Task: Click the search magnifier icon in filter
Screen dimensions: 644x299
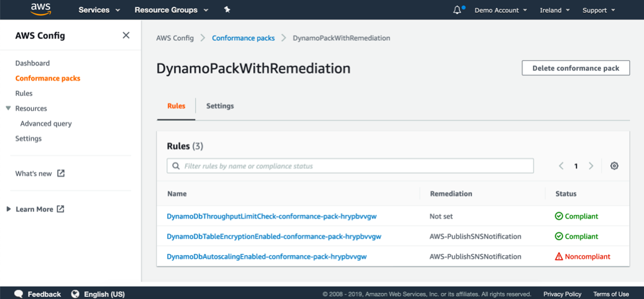Action: tap(176, 166)
